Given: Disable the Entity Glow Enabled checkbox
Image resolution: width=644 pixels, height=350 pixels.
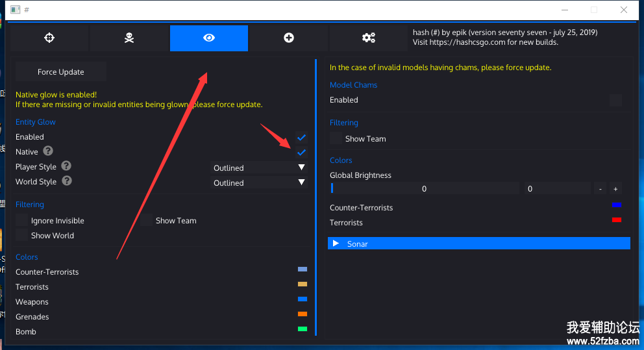Looking at the screenshot, I should (x=301, y=138).
